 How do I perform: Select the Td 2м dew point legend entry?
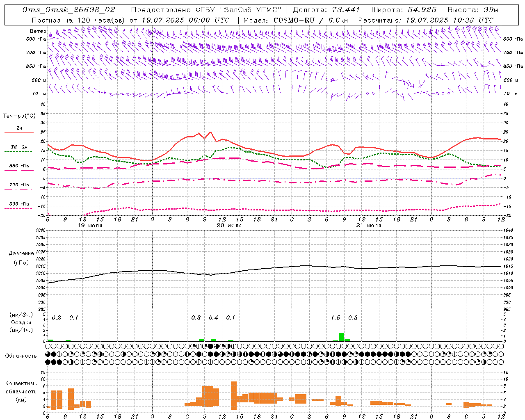click(x=19, y=147)
